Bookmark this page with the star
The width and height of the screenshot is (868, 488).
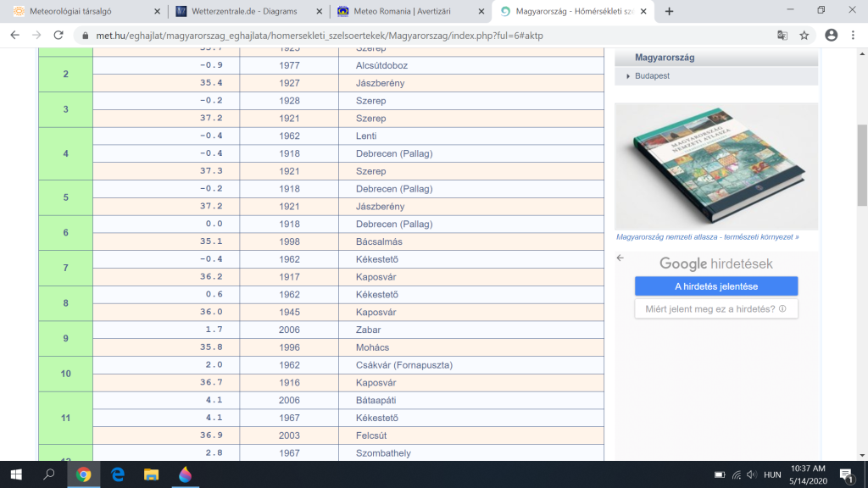point(804,36)
